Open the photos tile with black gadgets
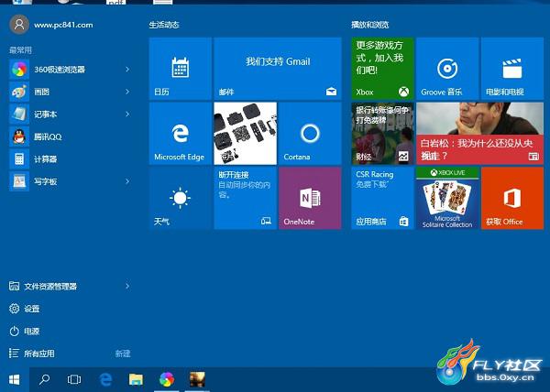The height and width of the screenshot is (392, 550). 245,134
